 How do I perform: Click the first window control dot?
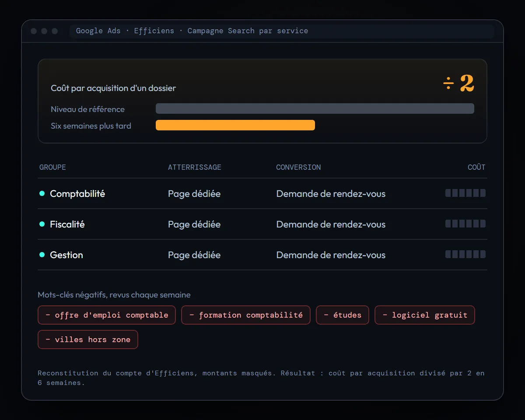34,31
